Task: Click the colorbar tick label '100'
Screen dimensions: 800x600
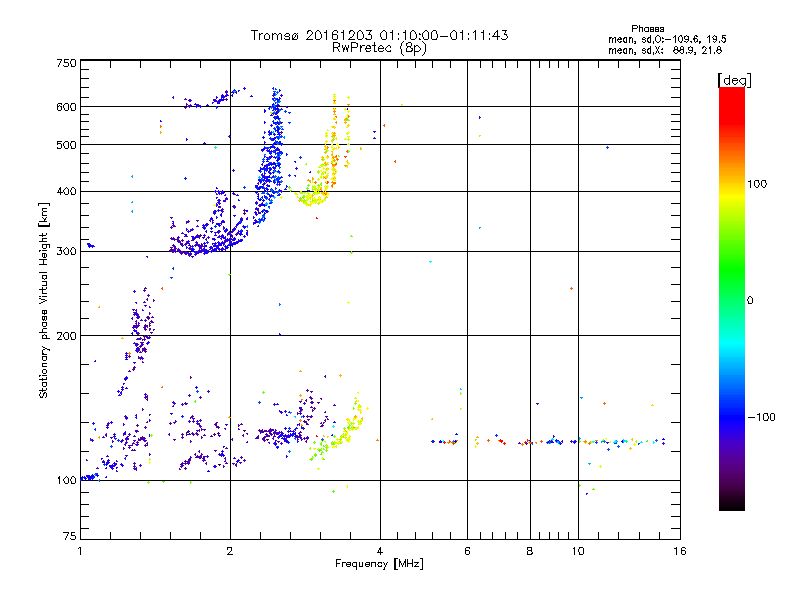Action: [757, 184]
